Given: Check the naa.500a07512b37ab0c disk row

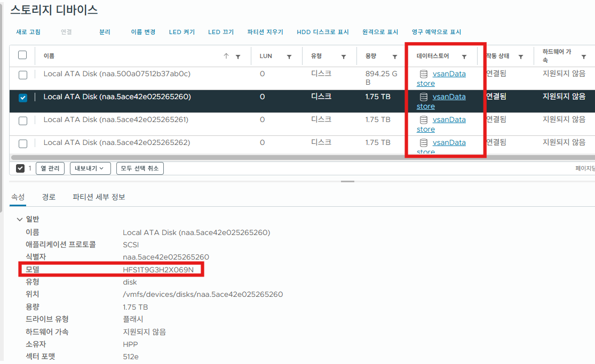Looking at the screenshot, I should pyautogui.click(x=23, y=75).
